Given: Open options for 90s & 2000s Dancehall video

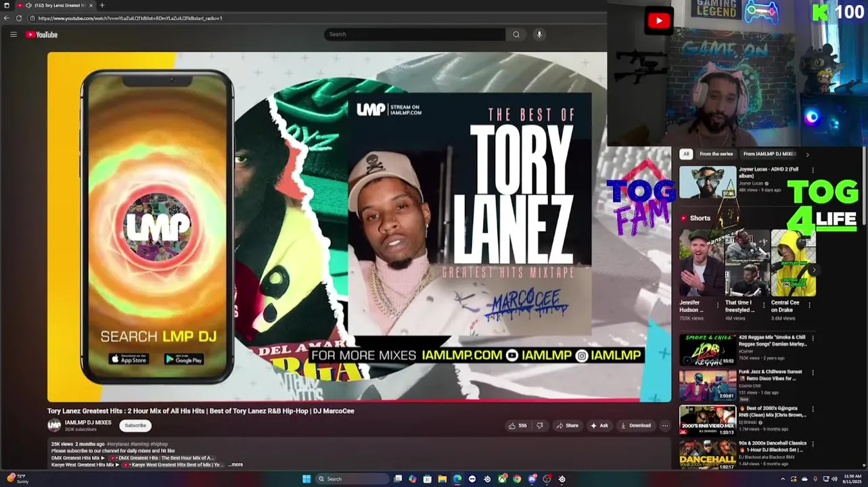Looking at the screenshot, I should tap(813, 444).
